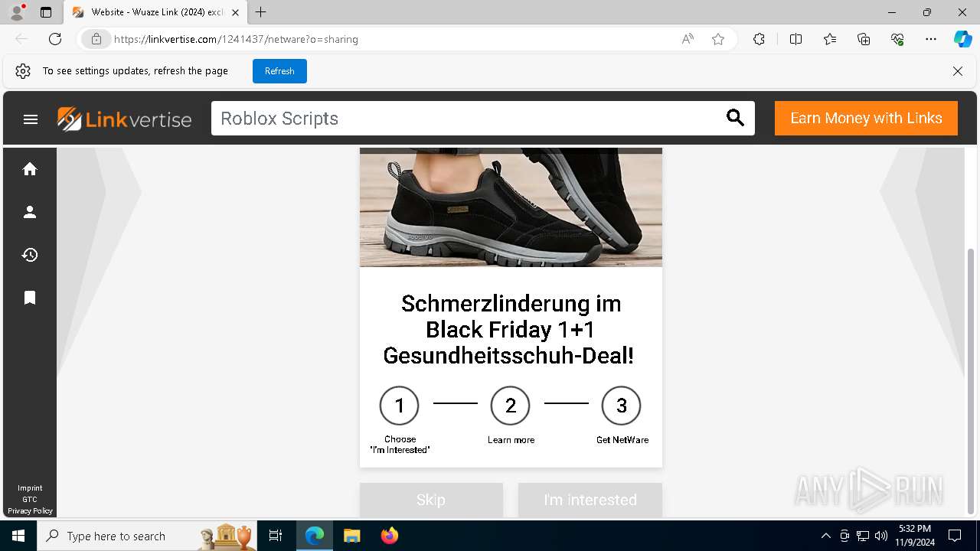This screenshot has height=551, width=980.
Task: View site information lock icon
Action: click(96, 39)
